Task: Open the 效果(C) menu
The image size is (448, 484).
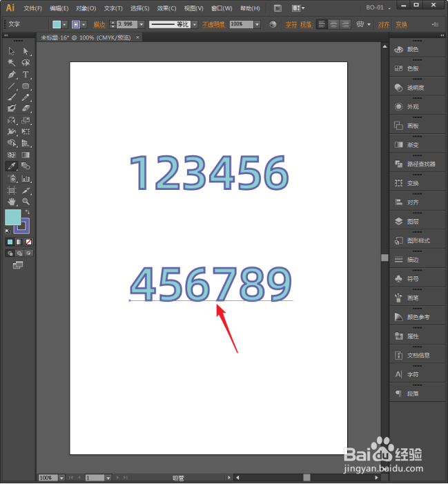Action: pyautogui.click(x=166, y=8)
